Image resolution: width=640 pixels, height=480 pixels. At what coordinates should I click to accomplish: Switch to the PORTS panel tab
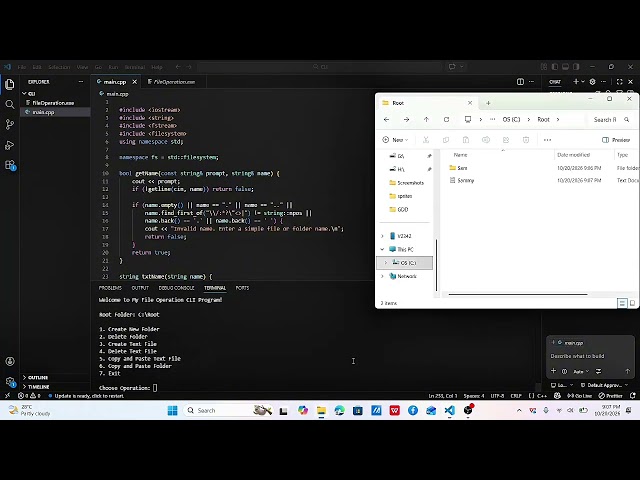tap(242, 288)
